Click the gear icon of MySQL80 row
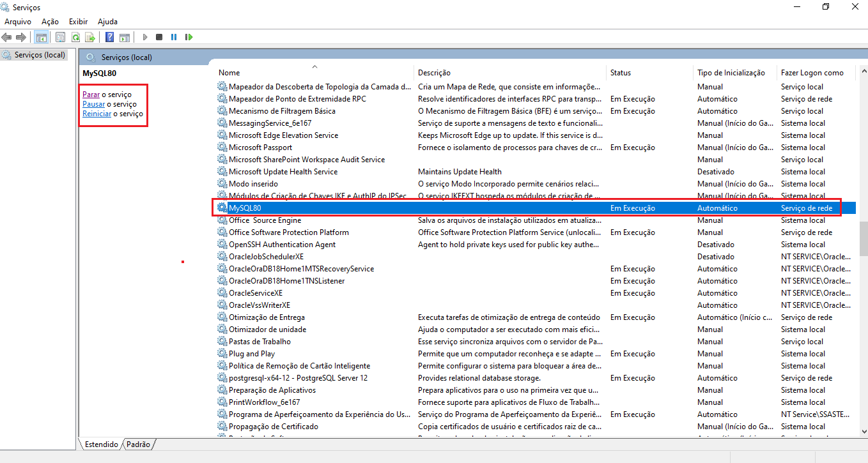The image size is (868, 463). tap(222, 208)
